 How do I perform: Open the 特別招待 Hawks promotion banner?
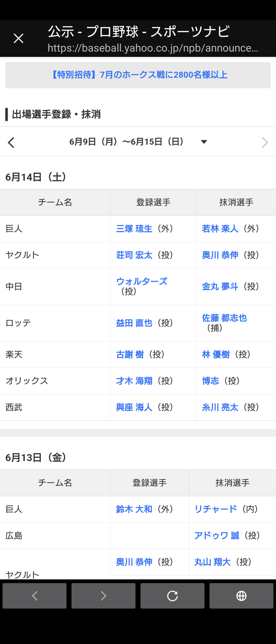(x=138, y=75)
